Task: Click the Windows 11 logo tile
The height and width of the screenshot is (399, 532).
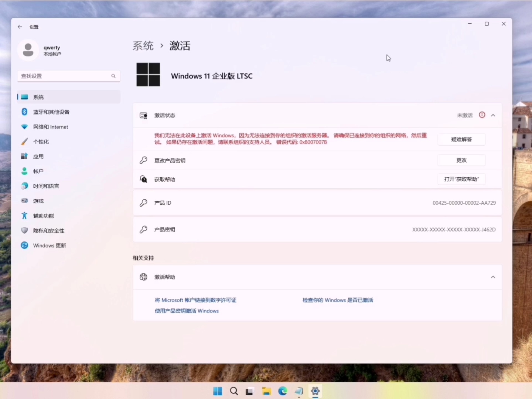Action: [148, 75]
